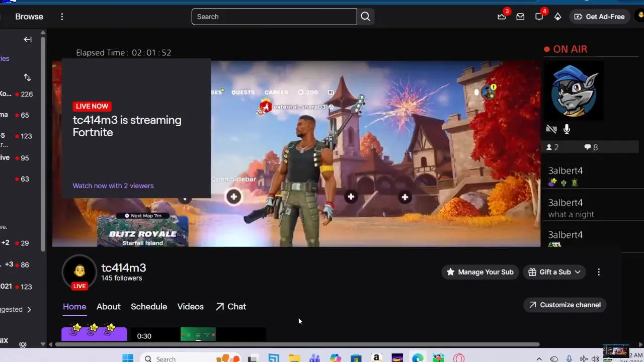Viewport: 644px width, 362px height.
Task: Click the plus slot right of character
Action: tap(351, 197)
